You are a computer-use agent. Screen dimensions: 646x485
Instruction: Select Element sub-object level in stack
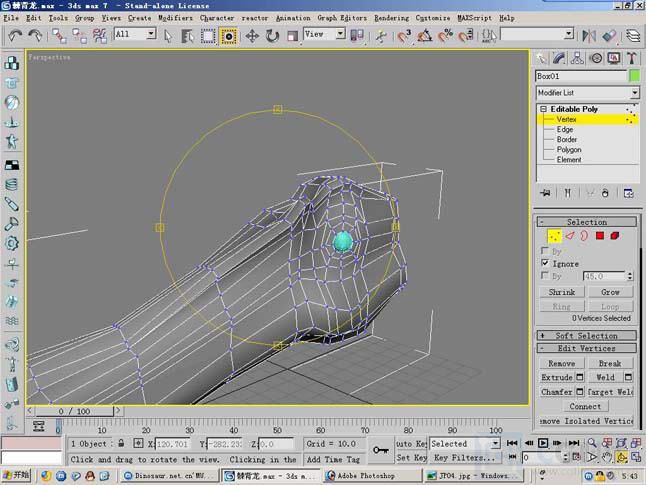[569, 159]
